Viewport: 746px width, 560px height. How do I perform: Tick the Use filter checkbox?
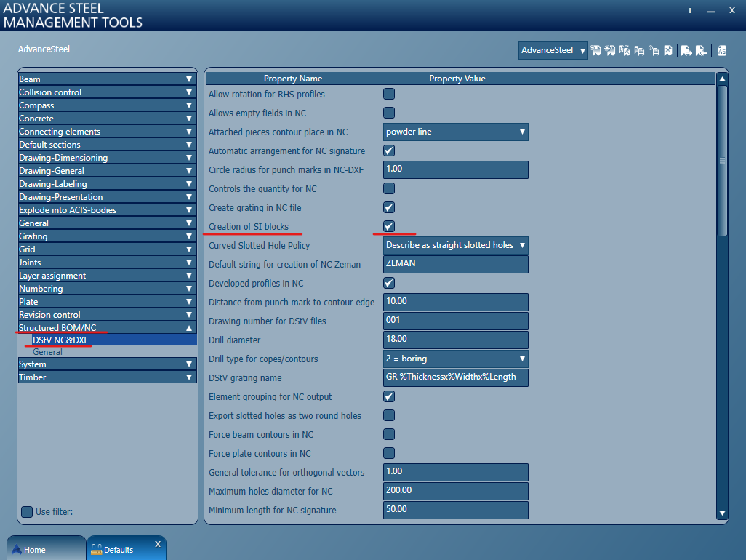click(x=27, y=512)
